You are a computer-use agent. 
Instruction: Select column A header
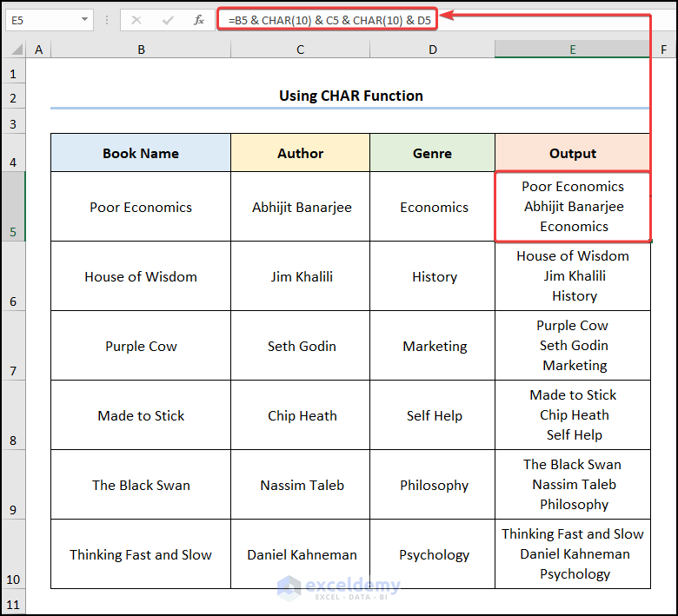pyautogui.click(x=38, y=50)
